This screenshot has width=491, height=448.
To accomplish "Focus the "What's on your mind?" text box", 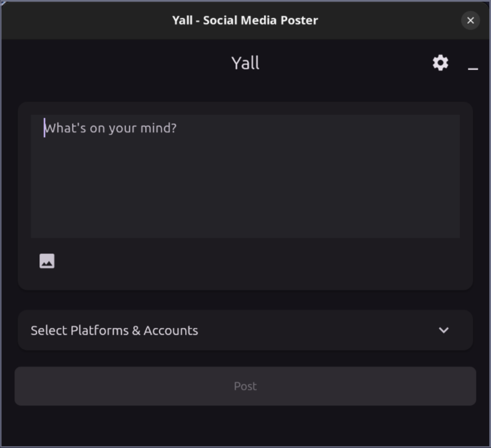I will coord(245,176).
